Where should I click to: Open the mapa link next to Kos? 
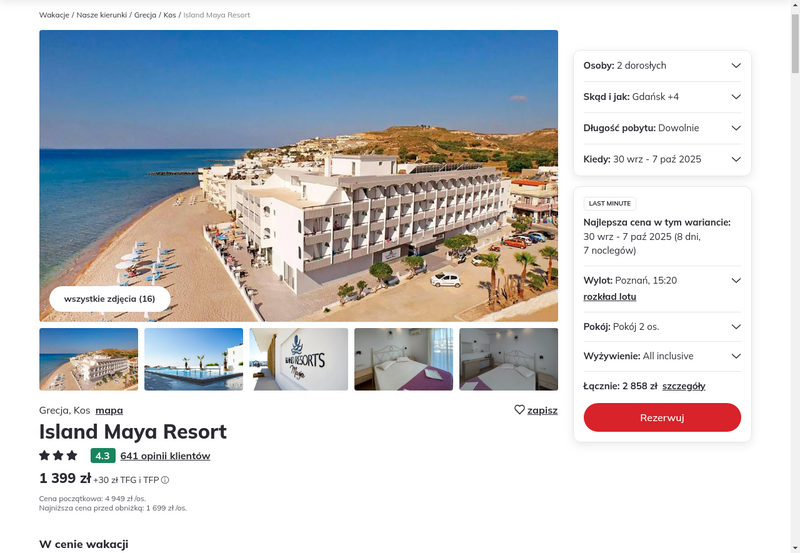click(109, 410)
